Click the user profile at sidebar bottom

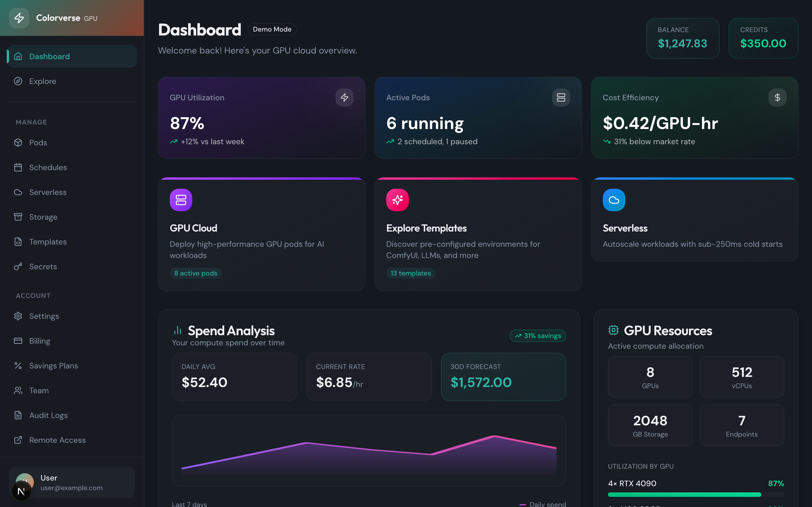click(71, 482)
